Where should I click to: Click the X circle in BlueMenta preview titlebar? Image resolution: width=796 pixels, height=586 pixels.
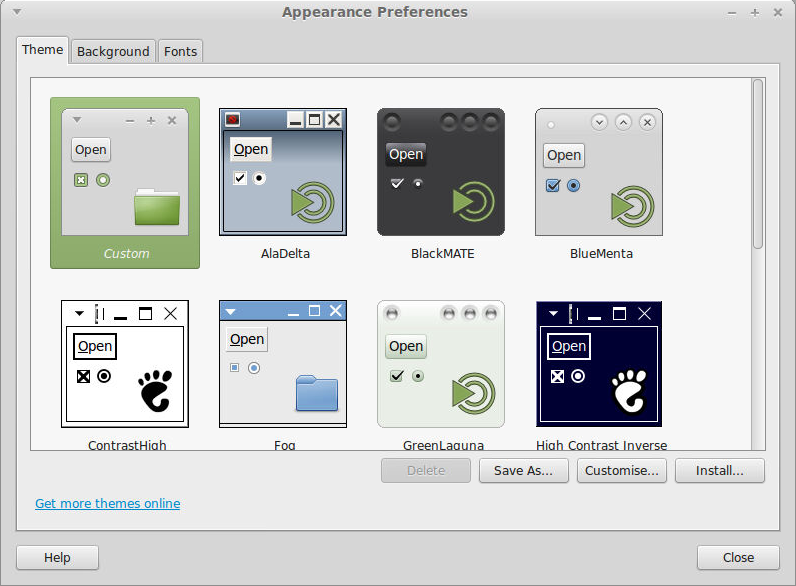[x=647, y=122]
